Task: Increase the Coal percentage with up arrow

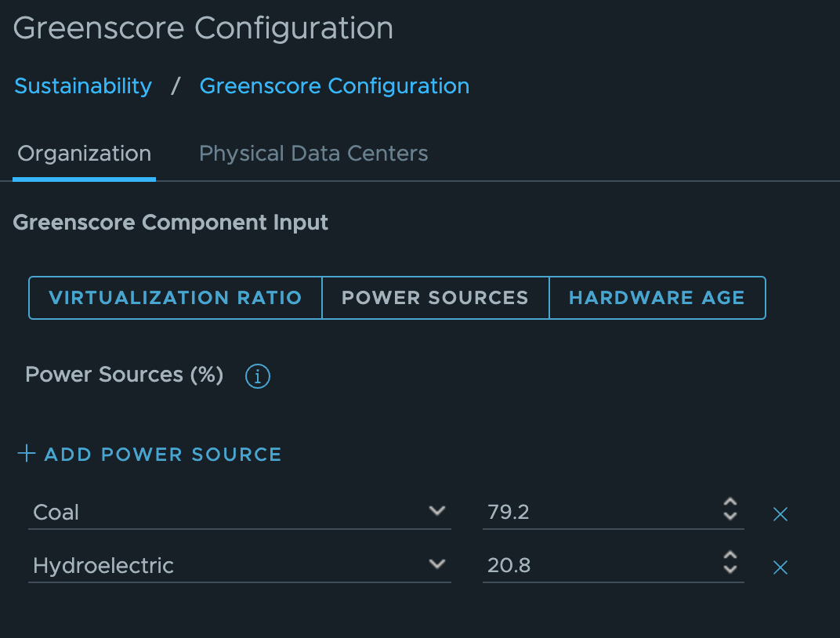Action: tap(730, 502)
